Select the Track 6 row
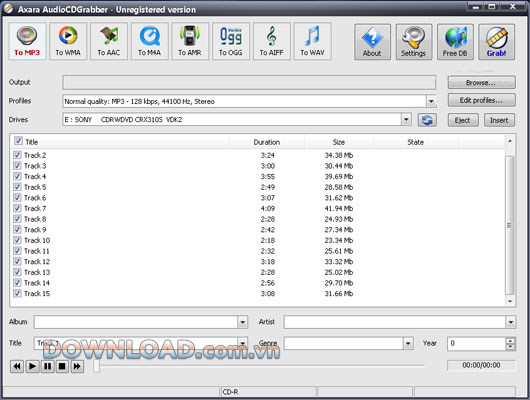Screen dimensions: 530x400 pyautogui.click(x=258, y=198)
